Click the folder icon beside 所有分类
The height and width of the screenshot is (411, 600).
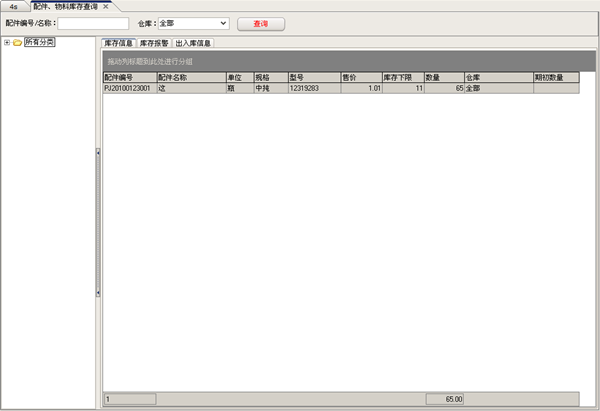(x=17, y=43)
